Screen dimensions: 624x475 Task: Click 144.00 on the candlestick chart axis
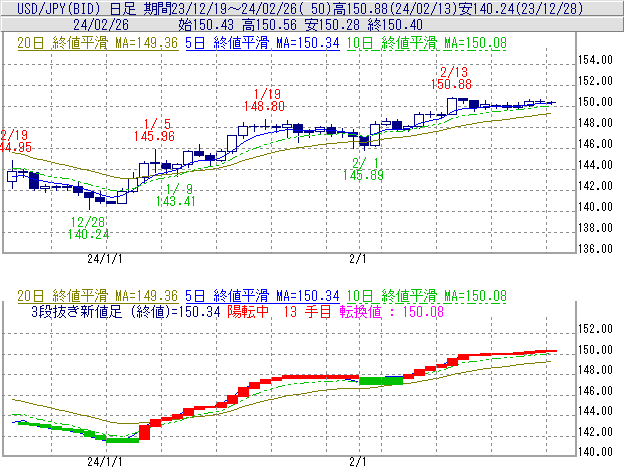click(595, 165)
